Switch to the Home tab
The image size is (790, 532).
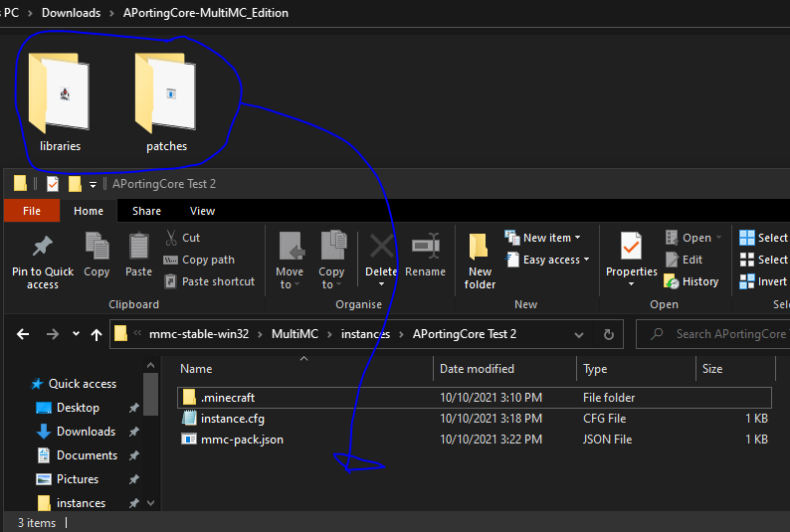click(89, 211)
